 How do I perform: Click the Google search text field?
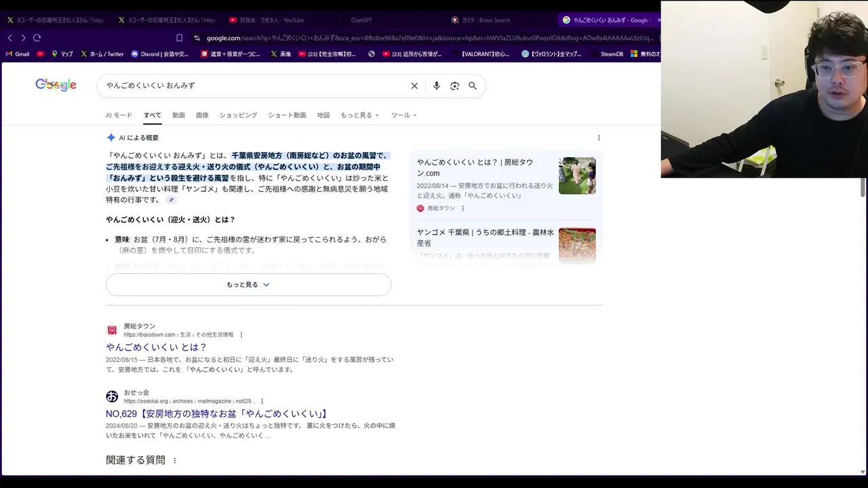tap(254, 86)
